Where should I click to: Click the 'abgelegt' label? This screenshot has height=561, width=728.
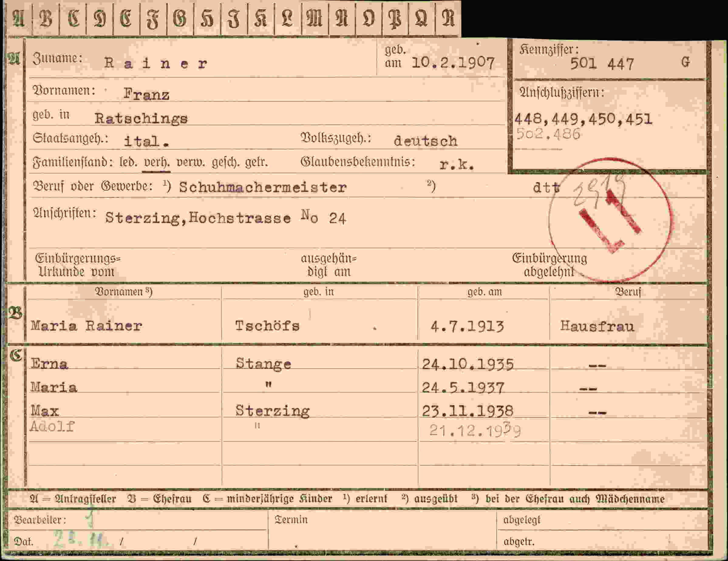point(522,520)
